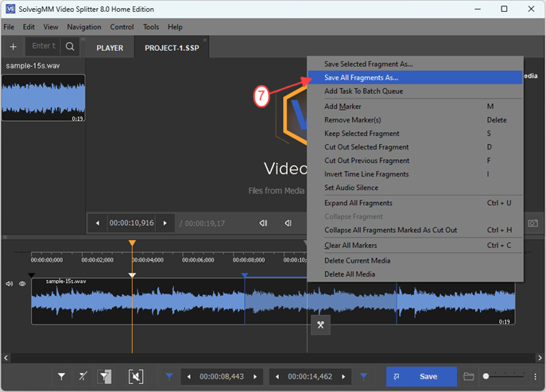Increase end time 00:00:14,462 arrow
The height and width of the screenshot is (392, 546).
[343, 376]
